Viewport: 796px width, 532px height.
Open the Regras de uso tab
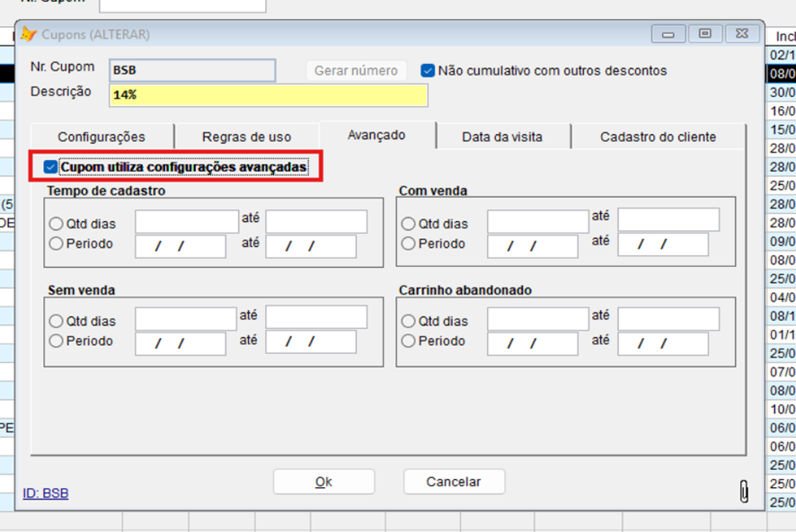coord(246,137)
